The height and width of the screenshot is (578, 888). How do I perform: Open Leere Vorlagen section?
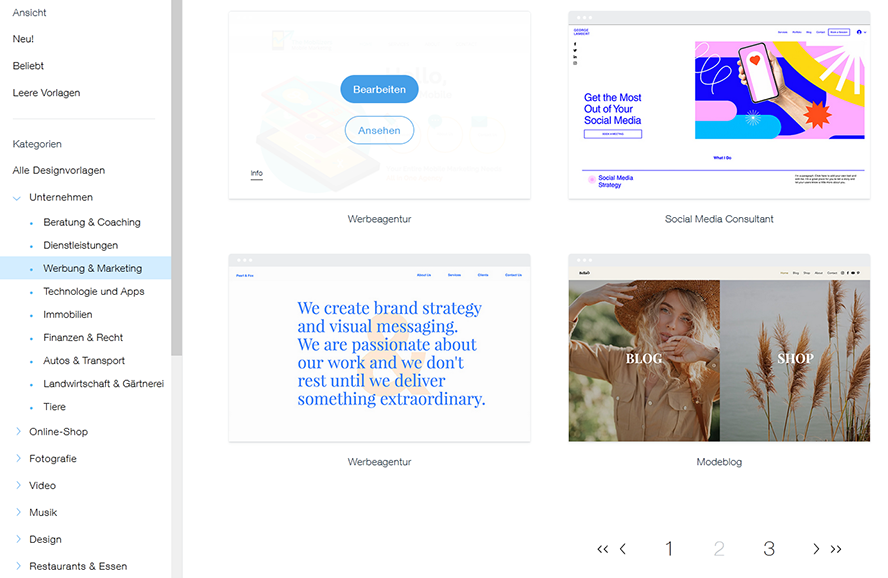[x=46, y=92]
